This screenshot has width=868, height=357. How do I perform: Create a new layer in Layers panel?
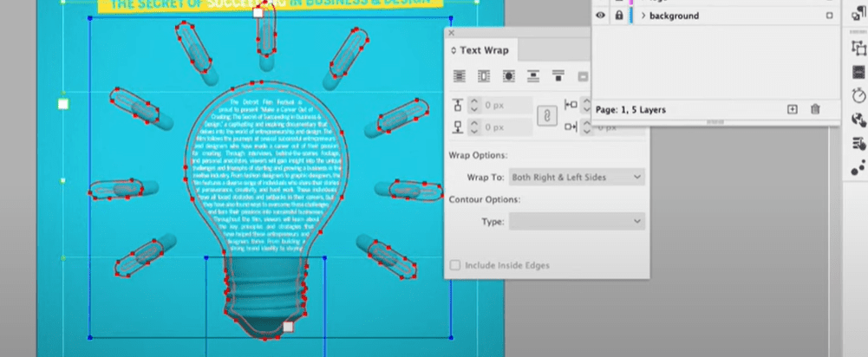coord(793,109)
